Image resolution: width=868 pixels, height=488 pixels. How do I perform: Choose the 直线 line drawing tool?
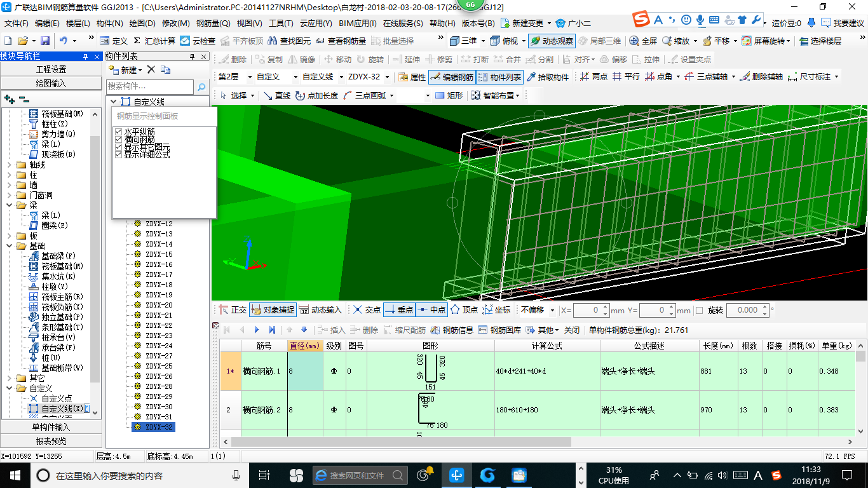pos(276,95)
